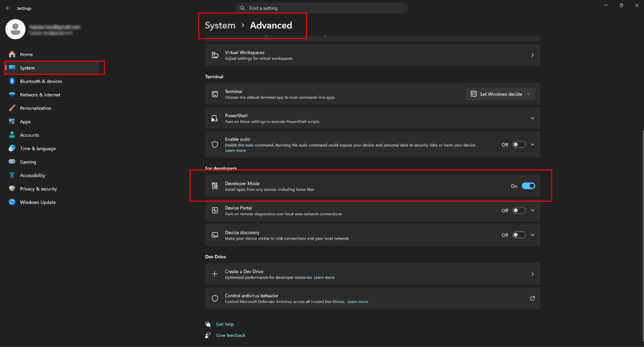This screenshot has height=347, width=644.
Task: Open Bluetooth & devices settings
Action: coord(41,81)
